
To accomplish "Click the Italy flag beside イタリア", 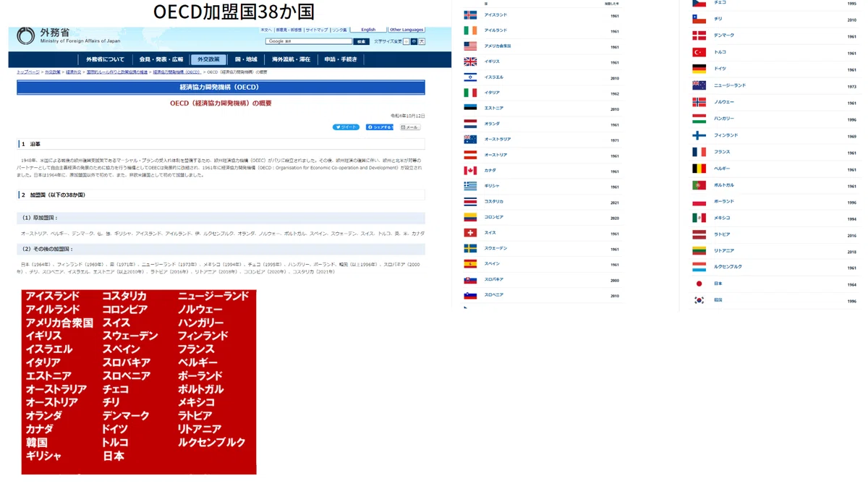I will [470, 93].
